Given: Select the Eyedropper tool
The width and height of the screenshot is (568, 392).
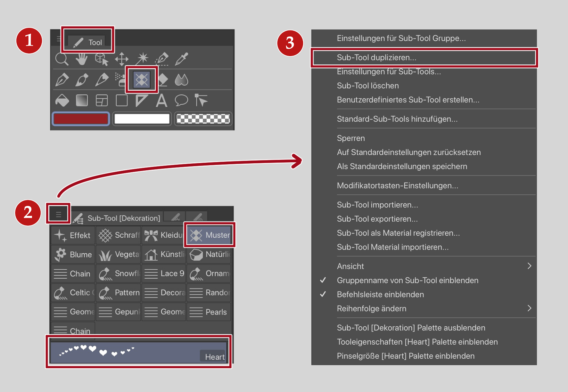Looking at the screenshot, I should [182, 59].
